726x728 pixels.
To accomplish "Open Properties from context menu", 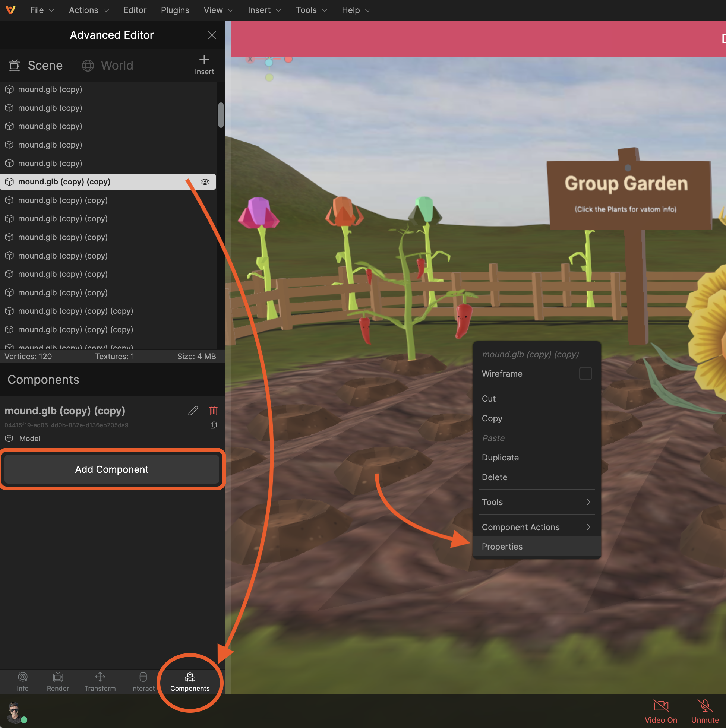I will pyautogui.click(x=537, y=547).
